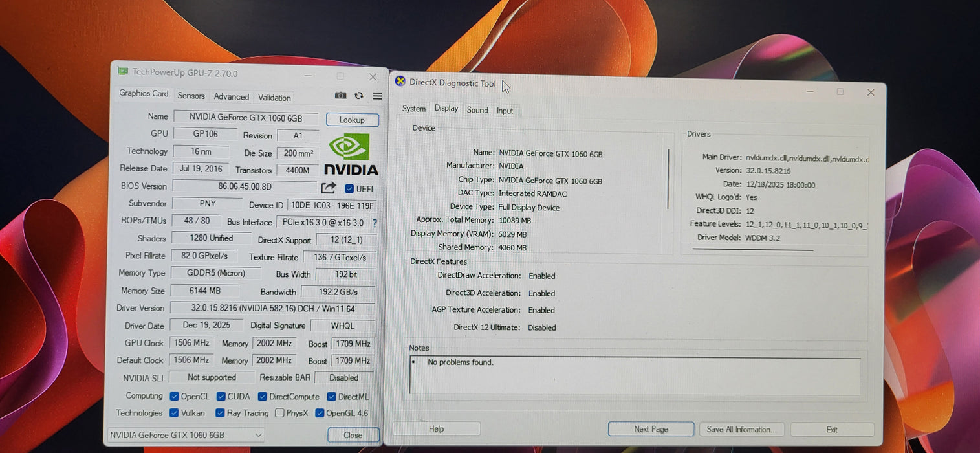Click the GP106 GPU field

coord(206,134)
